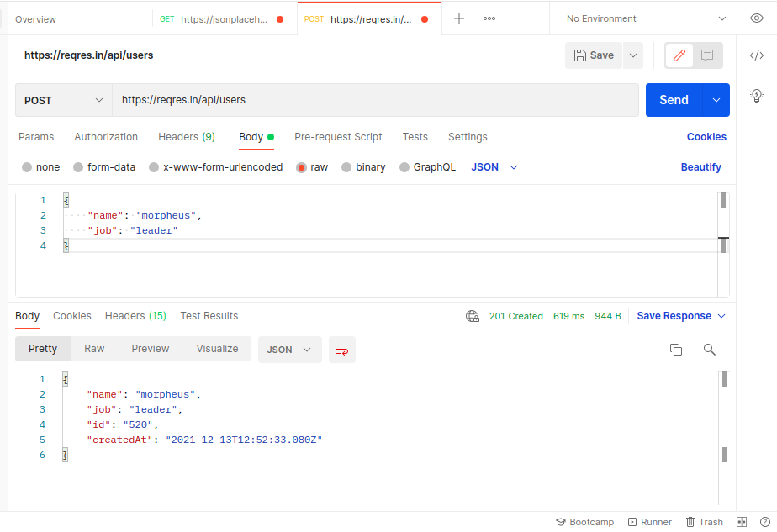Beautify the request body JSON
Viewport: 777px width, 532px height.
click(700, 167)
